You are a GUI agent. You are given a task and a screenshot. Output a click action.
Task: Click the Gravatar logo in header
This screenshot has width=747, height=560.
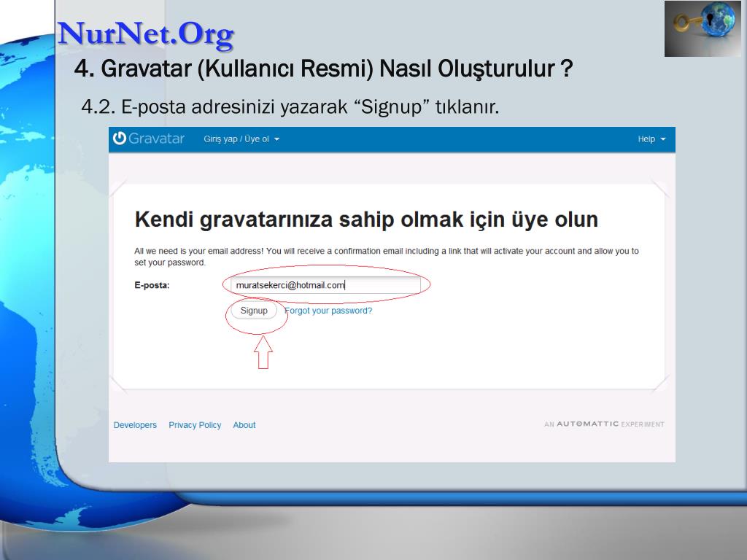[149, 139]
